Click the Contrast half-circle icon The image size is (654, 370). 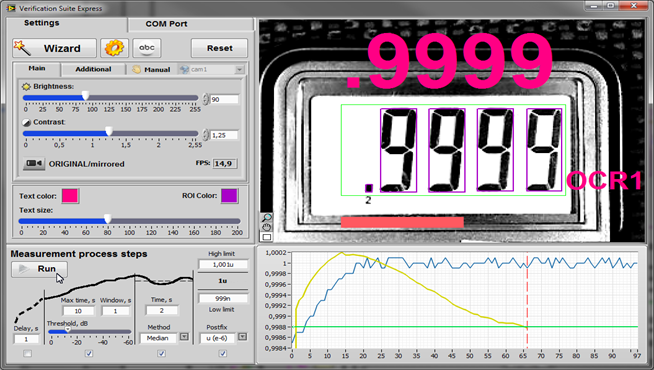click(x=26, y=122)
